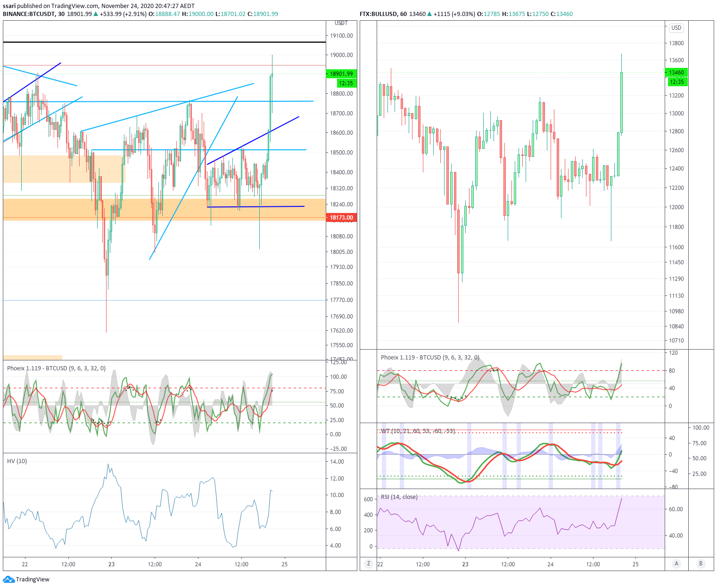Click the red 18173.00 price label
This screenshot has width=717, height=588.
point(342,218)
